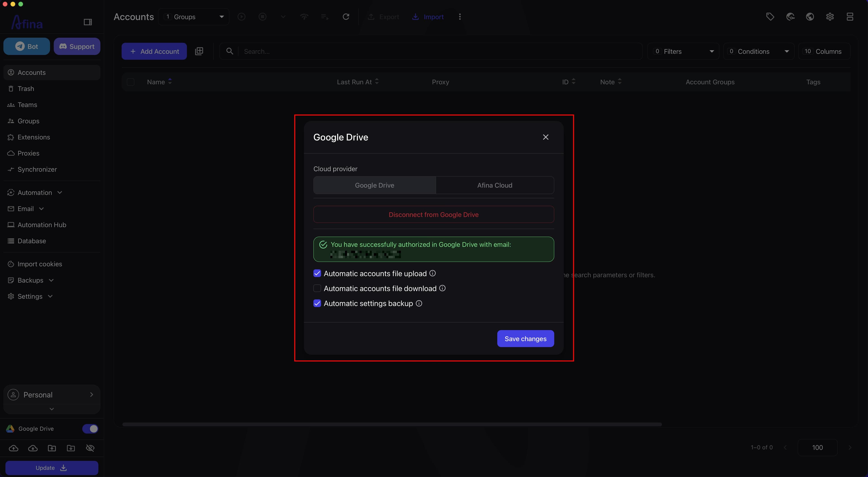
Task: Open the Telegram Bot button
Action: point(27,46)
